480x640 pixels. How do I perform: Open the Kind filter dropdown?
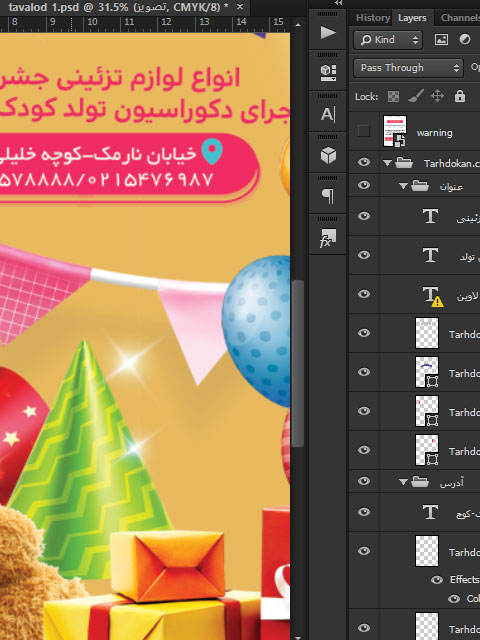coord(388,40)
